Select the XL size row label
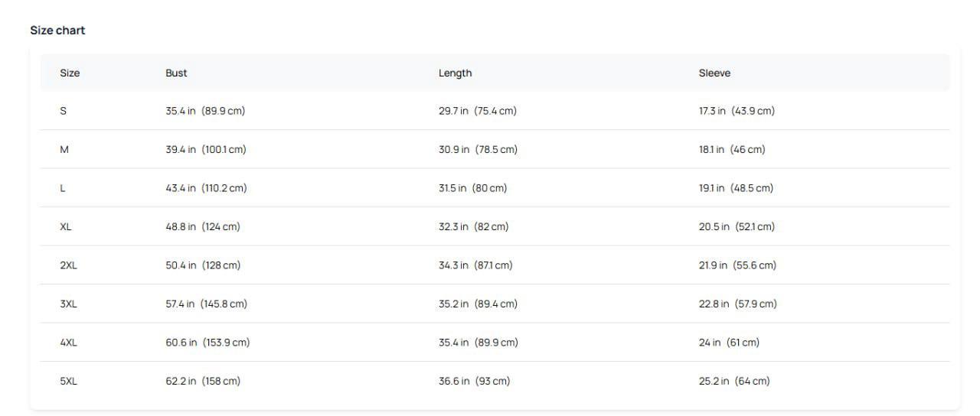 coord(66,227)
